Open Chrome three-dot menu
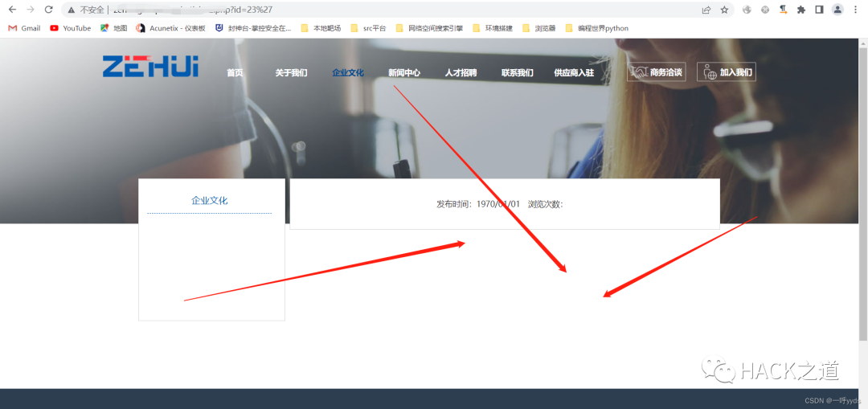Image resolution: width=868 pixels, height=409 pixels. tap(856, 10)
